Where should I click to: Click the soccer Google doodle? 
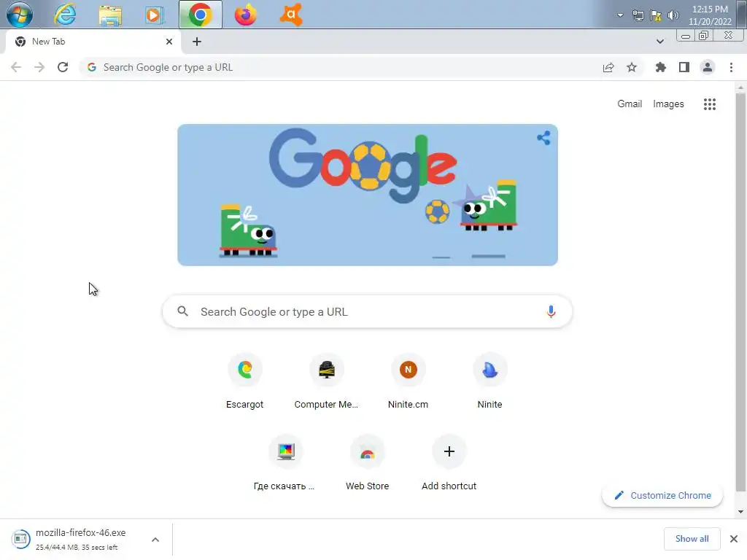pos(368,195)
